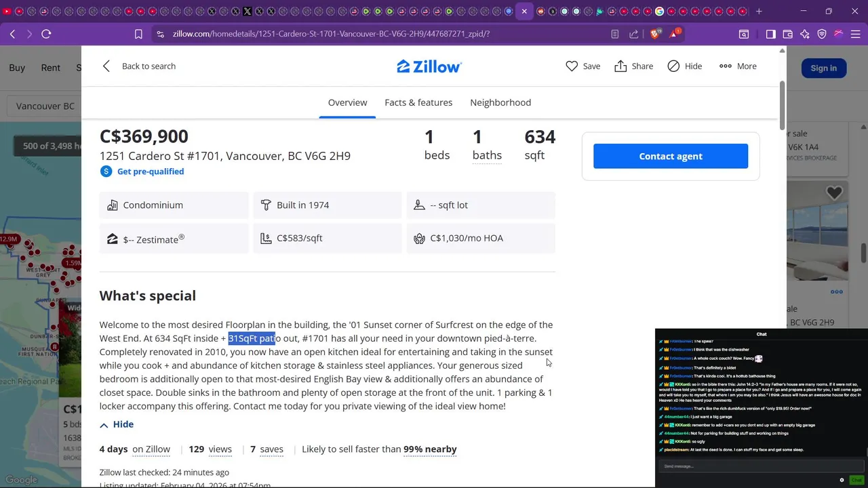Click the Zillow logo

coord(429,66)
